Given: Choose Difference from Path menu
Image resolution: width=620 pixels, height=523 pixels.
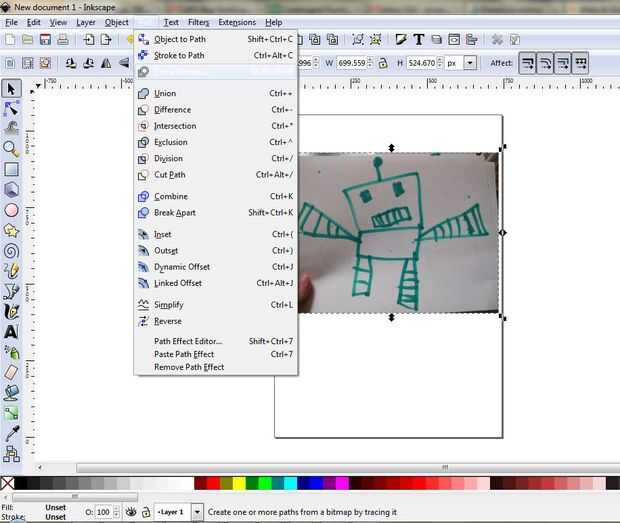Looking at the screenshot, I should pyautogui.click(x=215, y=110).
